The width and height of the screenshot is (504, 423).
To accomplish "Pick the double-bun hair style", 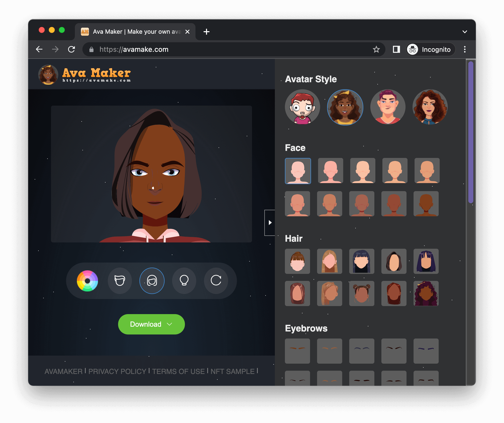I will 362,293.
